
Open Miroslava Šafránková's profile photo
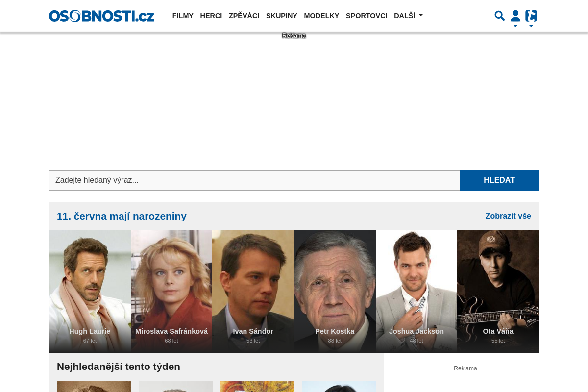(x=171, y=292)
